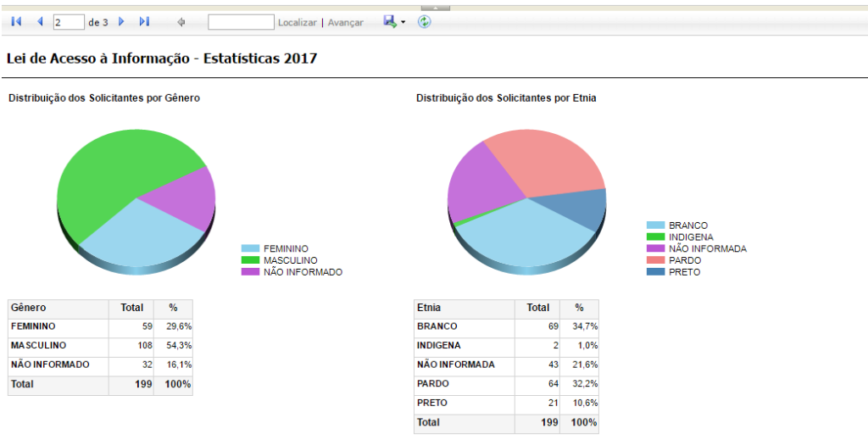868x440 pixels.
Task: Collapse the toolbar using top handle
Action: click(x=434, y=7)
